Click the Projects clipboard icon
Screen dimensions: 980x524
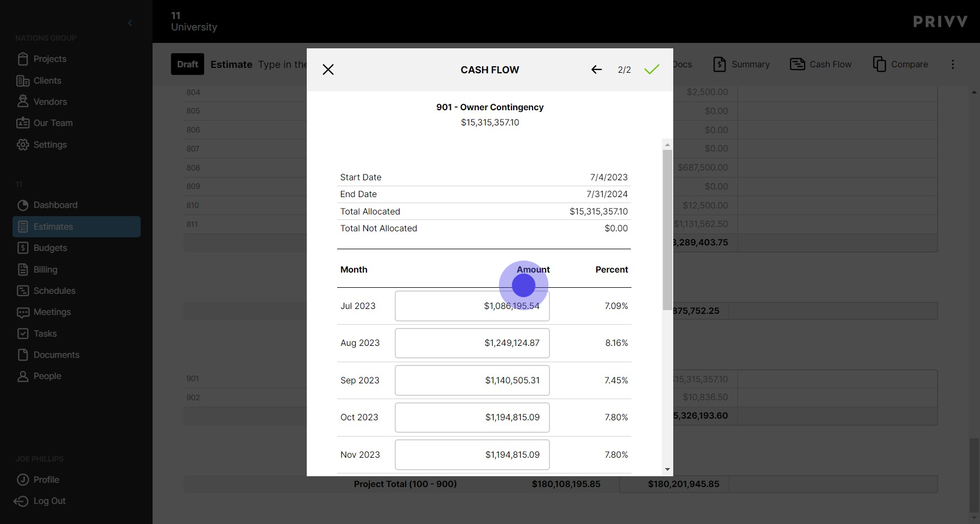23,59
